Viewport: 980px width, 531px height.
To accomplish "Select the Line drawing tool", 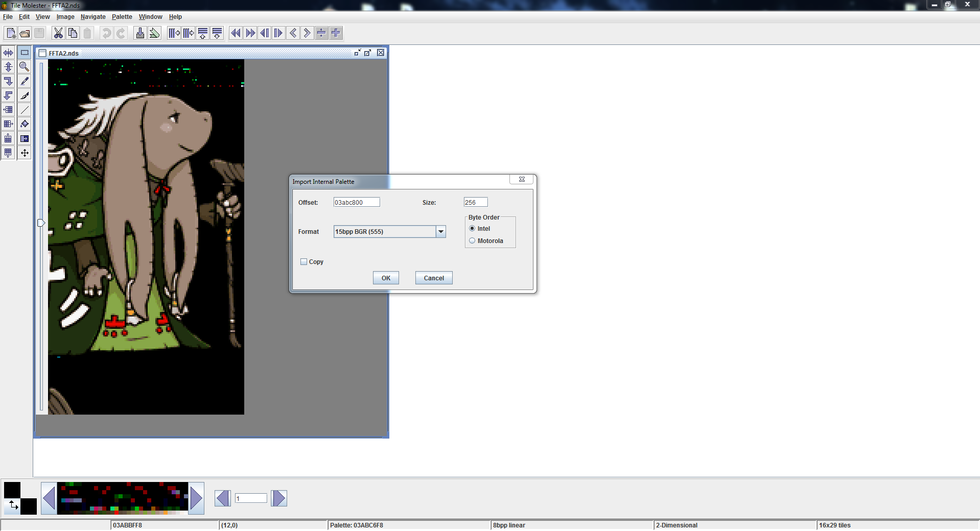I will pos(25,110).
